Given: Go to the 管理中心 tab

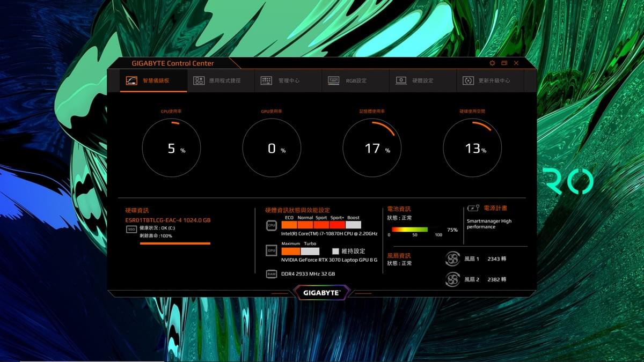Looking at the screenshot, I should click(288, 80).
